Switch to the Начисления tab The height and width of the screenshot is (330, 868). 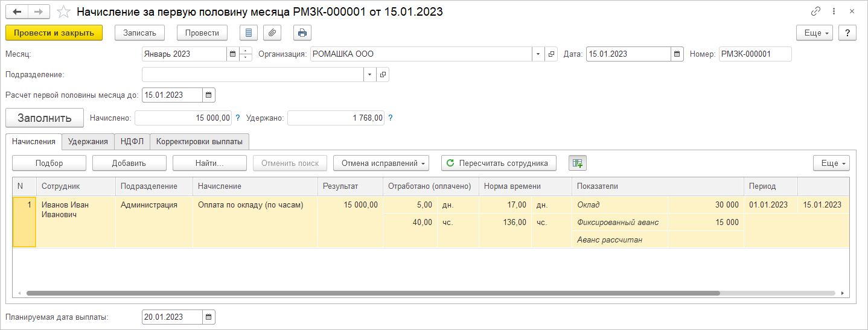coord(34,141)
